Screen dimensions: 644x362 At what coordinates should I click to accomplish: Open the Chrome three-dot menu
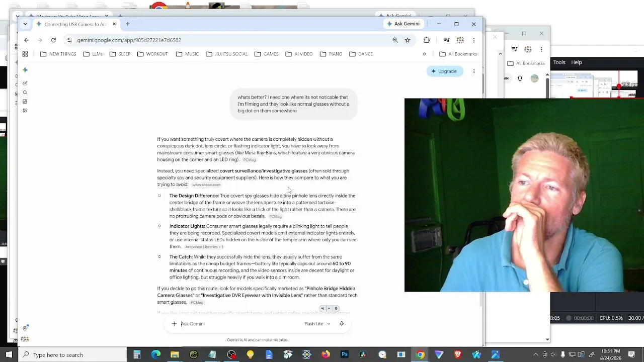(473, 40)
